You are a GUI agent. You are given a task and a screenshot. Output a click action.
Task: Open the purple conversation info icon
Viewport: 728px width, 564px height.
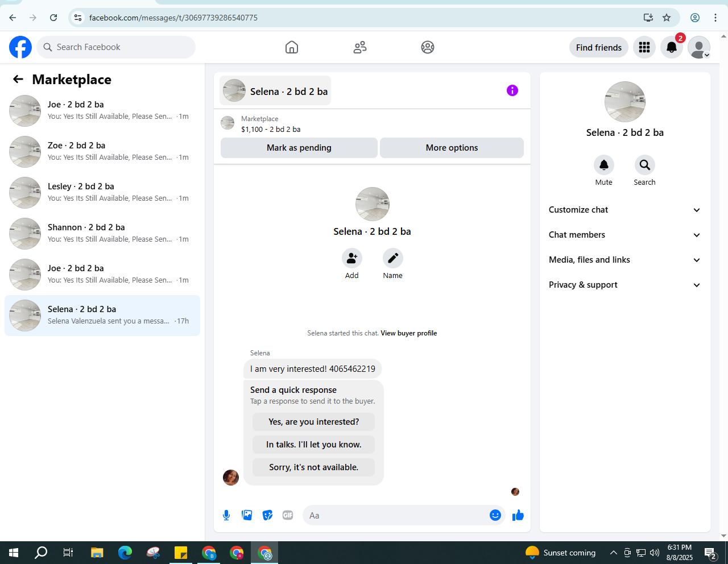click(512, 90)
